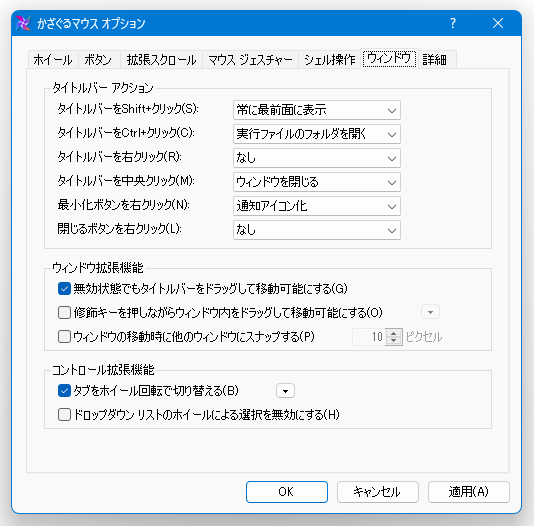Image resolution: width=534 pixels, height=526 pixels.
Task: Click the タイトルバーをCtrl+クリック(C) label
Action: point(126,133)
